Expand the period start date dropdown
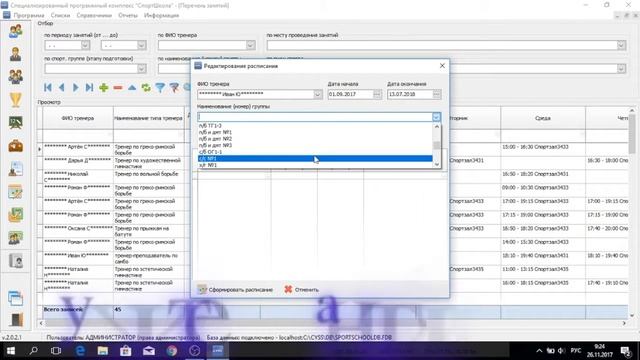640x360 pixels. 85,45
